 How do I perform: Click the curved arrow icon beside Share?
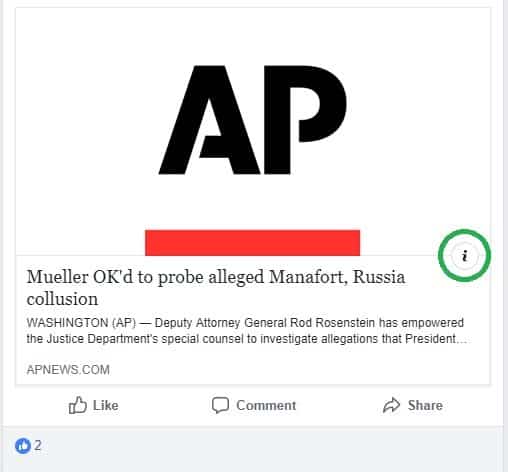click(x=391, y=405)
